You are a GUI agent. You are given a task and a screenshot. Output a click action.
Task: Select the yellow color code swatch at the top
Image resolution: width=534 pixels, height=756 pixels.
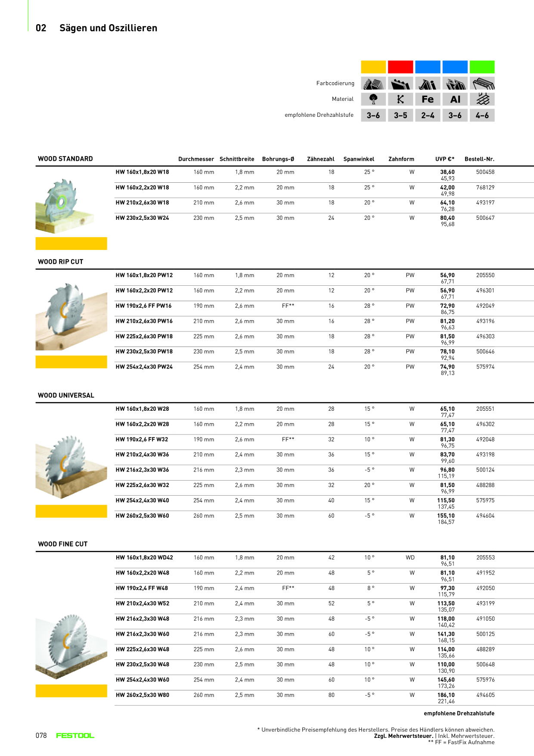[x=373, y=67]
